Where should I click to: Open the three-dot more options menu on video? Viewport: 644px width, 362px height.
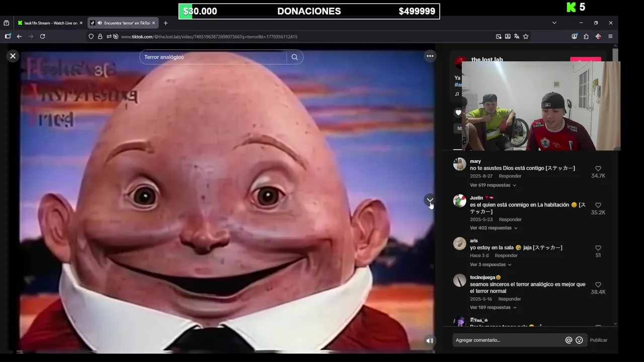point(430,56)
